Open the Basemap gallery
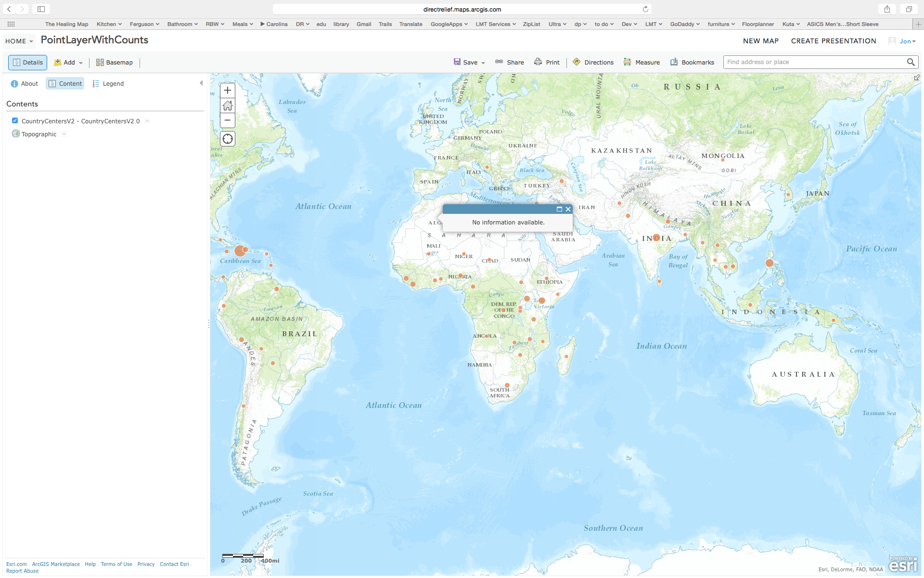 click(x=115, y=62)
